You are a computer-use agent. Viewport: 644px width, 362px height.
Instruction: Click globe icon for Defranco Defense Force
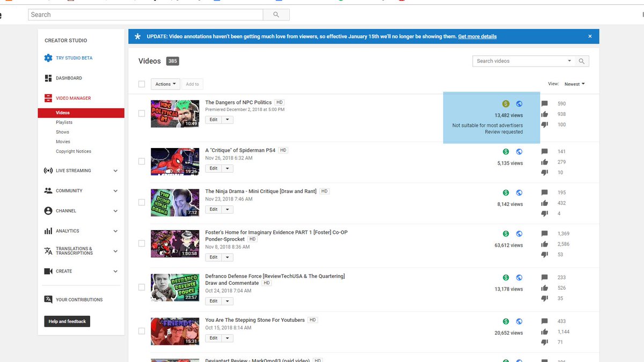coord(519,278)
